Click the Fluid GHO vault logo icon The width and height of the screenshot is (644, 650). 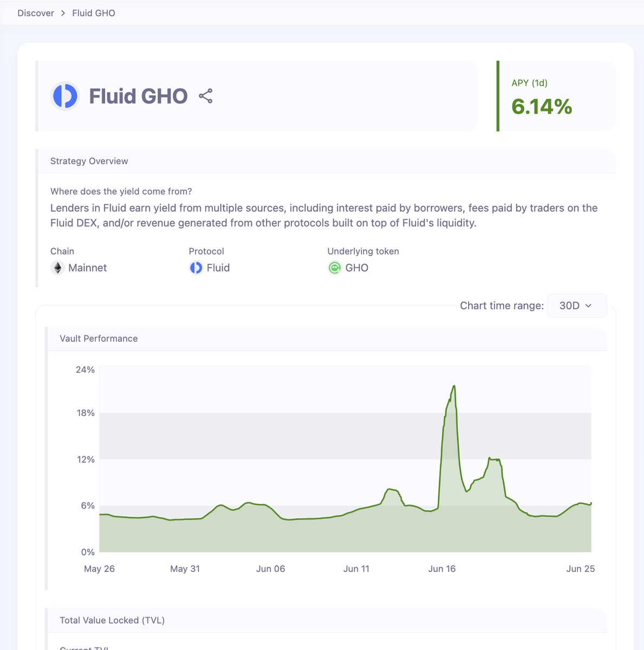click(x=65, y=96)
